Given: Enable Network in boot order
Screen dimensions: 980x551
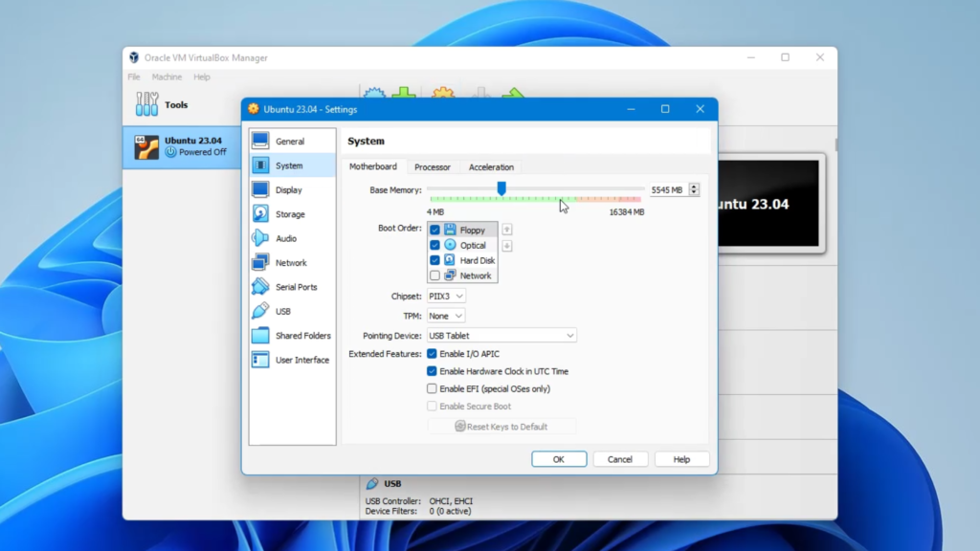Looking at the screenshot, I should coord(434,275).
